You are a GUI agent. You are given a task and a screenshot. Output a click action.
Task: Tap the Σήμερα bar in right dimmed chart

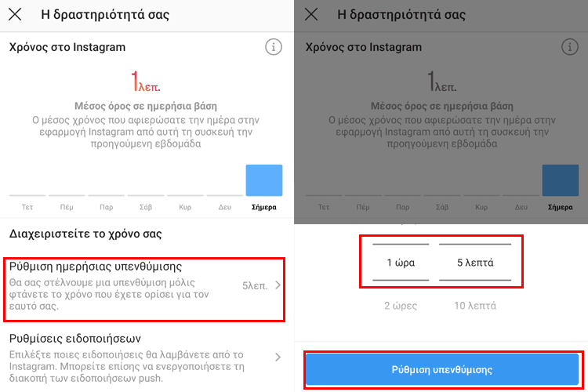coord(561,180)
